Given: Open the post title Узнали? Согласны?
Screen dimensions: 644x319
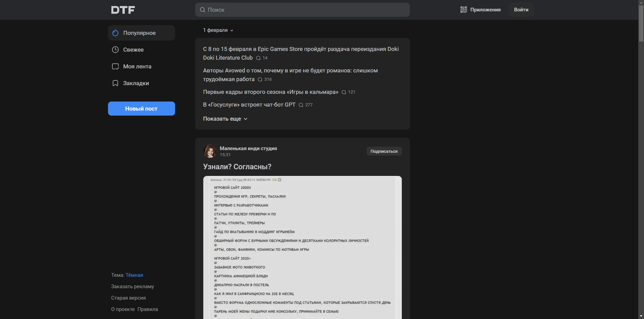Looking at the screenshot, I should click(237, 167).
